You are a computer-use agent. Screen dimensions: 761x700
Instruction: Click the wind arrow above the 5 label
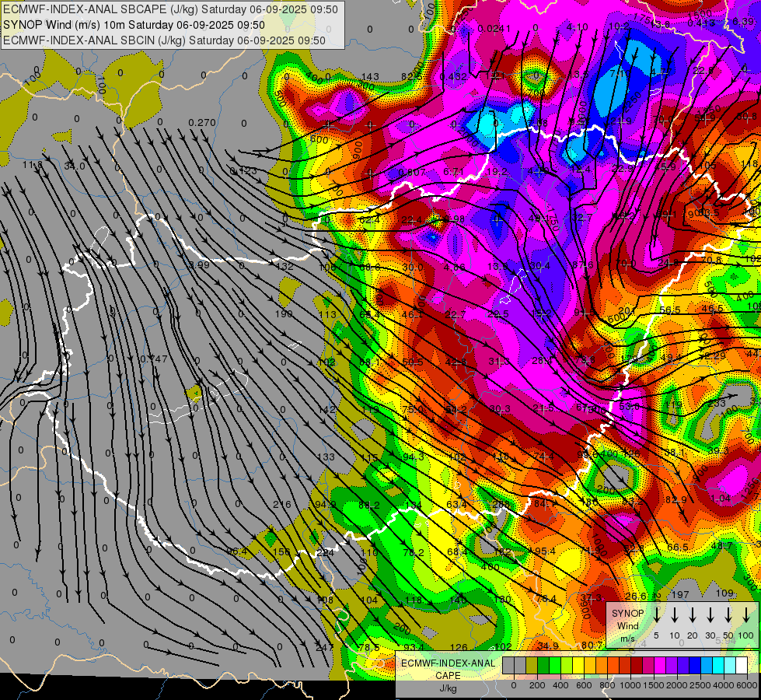(x=657, y=614)
